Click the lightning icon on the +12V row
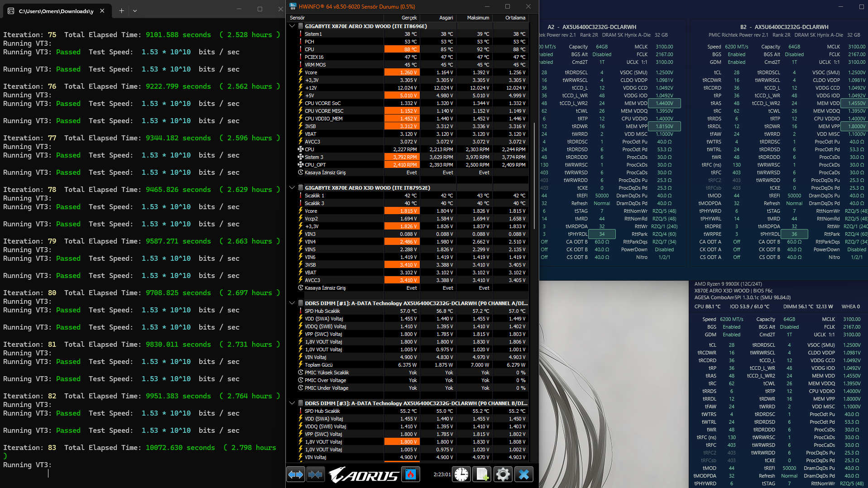 coord(300,88)
